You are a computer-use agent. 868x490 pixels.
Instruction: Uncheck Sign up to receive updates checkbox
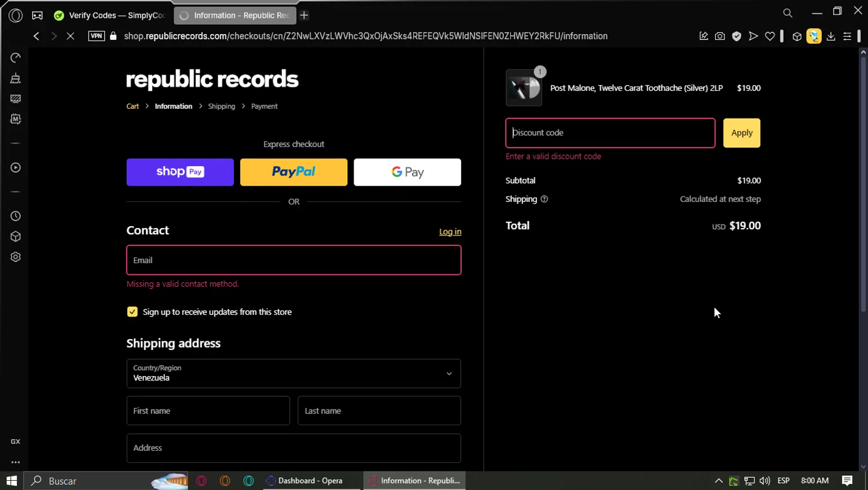click(x=133, y=312)
